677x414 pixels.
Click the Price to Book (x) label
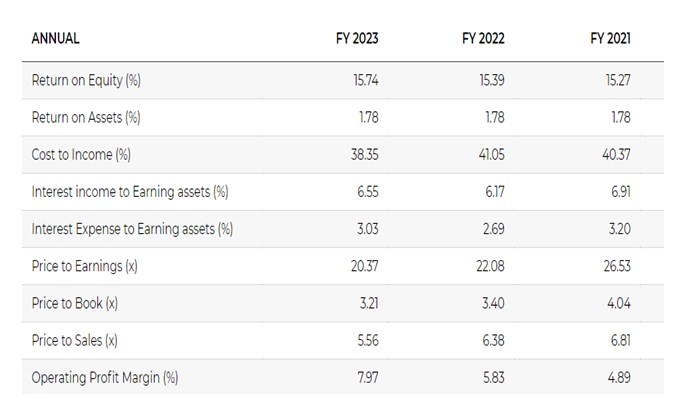pyautogui.click(x=75, y=303)
